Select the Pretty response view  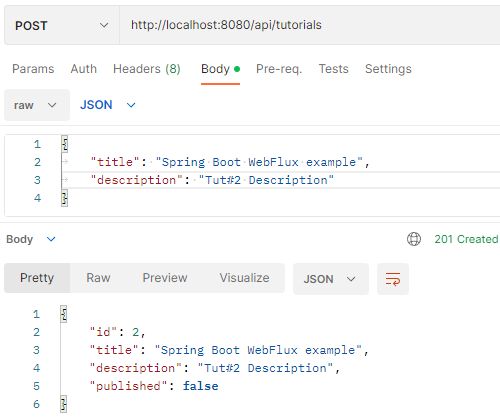coord(37,278)
